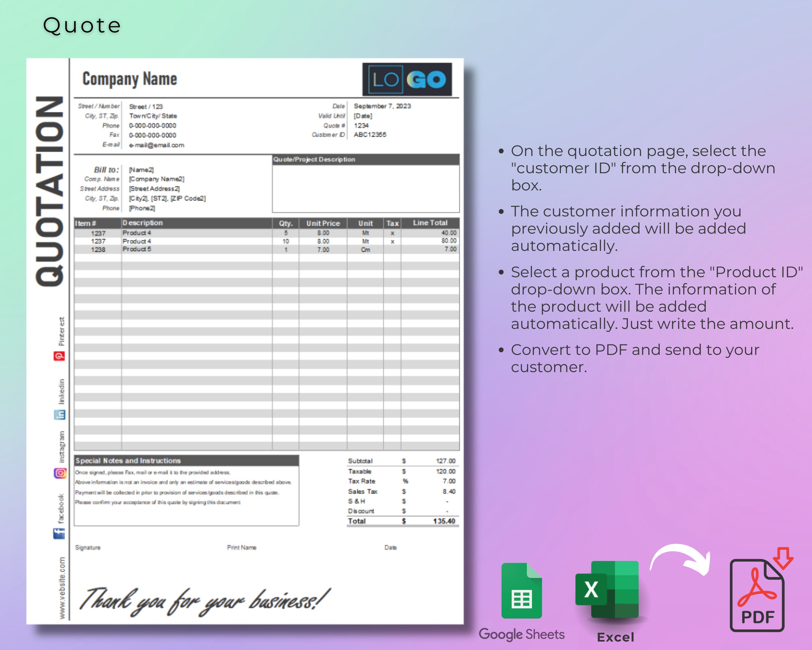
Task: Click the Total amount 135.40 field
Action: coord(444,521)
